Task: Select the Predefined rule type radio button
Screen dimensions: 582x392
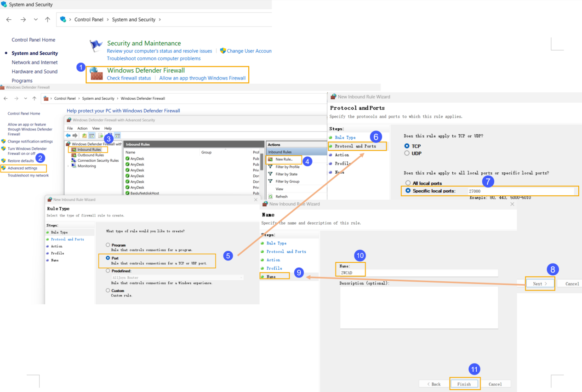Action: point(108,271)
